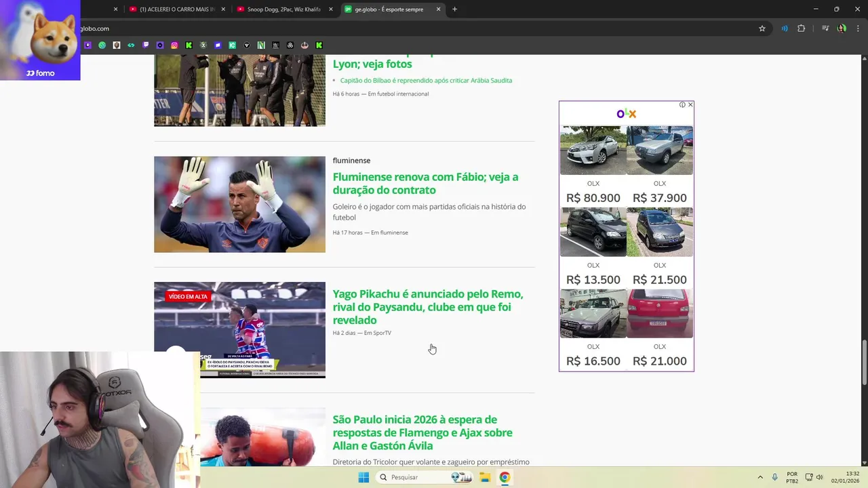Open the OLX car listing priced R$ 80.900
Screen dimensions: 868x488
[x=593, y=165]
